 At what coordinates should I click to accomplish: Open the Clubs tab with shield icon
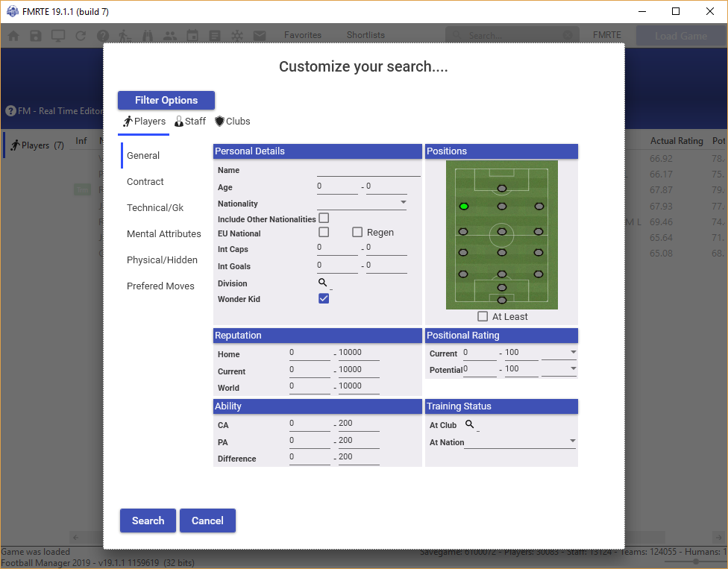tap(232, 121)
